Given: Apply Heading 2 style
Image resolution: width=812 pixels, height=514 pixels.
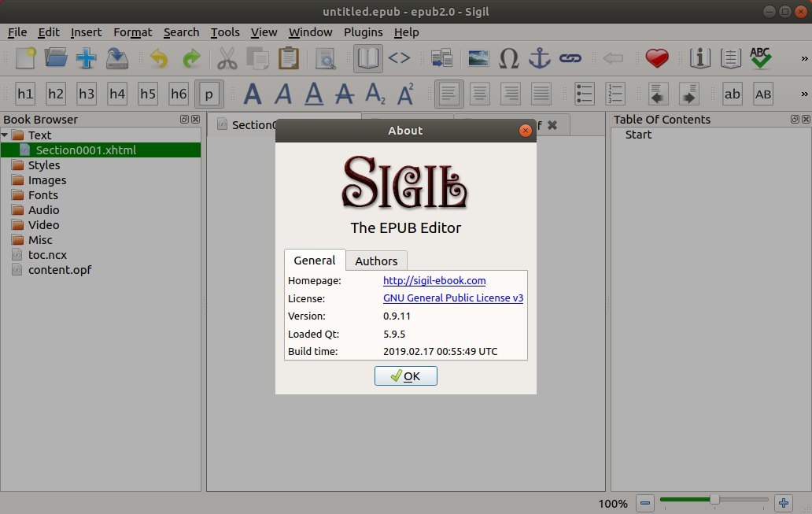Looking at the screenshot, I should point(55,94).
